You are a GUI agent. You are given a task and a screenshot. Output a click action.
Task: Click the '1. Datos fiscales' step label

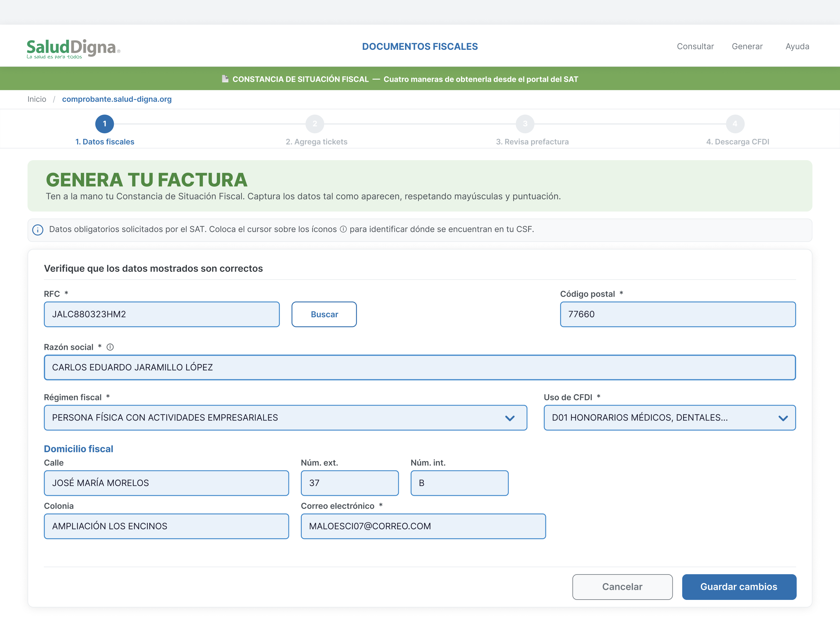pyautogui.click(x=105, y=142)
